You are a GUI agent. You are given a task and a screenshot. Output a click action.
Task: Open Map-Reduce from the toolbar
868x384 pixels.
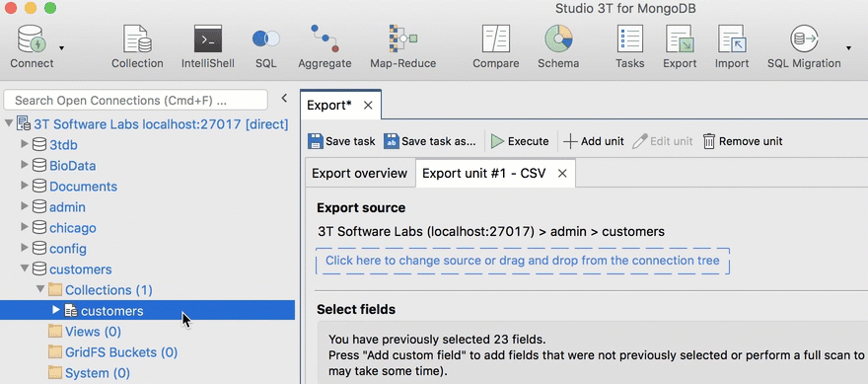click(x=403, y=47)
